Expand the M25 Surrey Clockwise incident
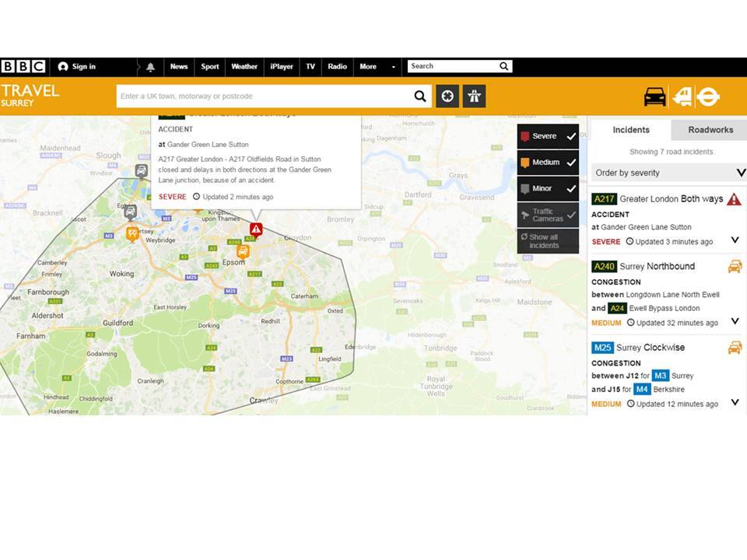The image size is (747, 560). pos(735,402)
